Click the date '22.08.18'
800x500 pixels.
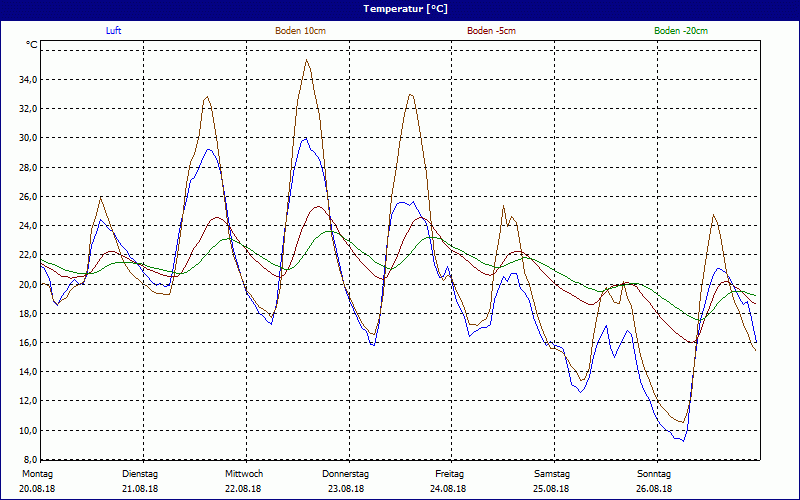click(x=243, y=489)
